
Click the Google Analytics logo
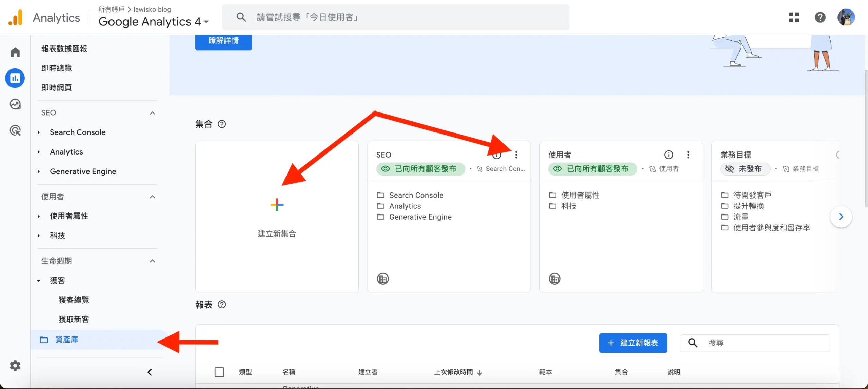pos(15,17)
